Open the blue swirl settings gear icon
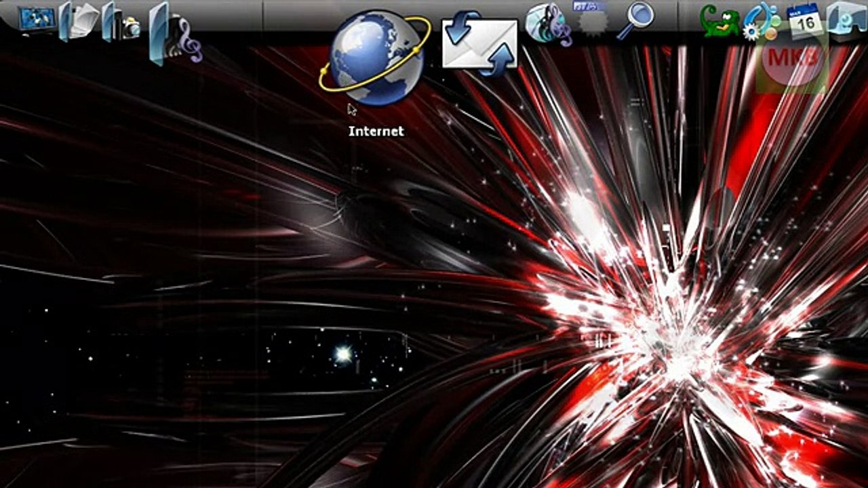Viewport: 868px width, 488px height. click(x=762, y=21)
